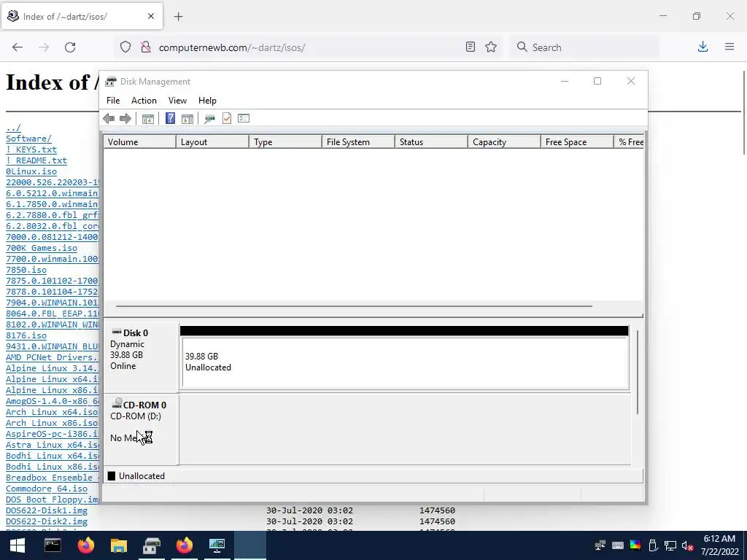
Task: Open the ! KEYS.txt link
Action: coord(31,149)
